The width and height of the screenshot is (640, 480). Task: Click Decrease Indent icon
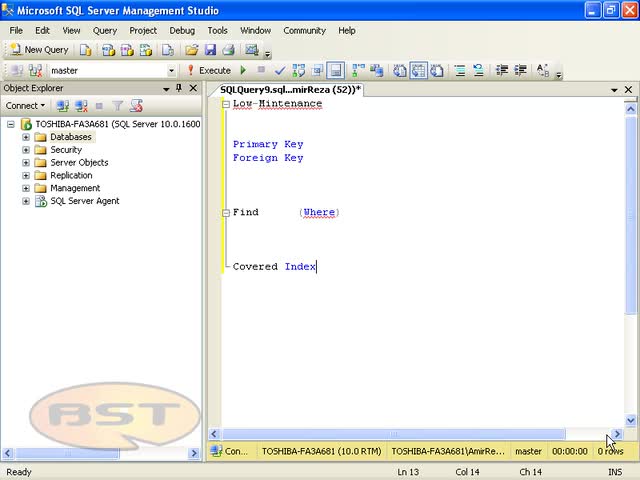502,71
